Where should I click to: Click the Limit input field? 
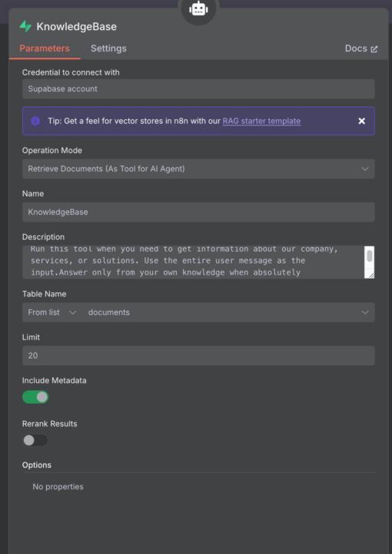pyautogui.click(x=198, y=355)
